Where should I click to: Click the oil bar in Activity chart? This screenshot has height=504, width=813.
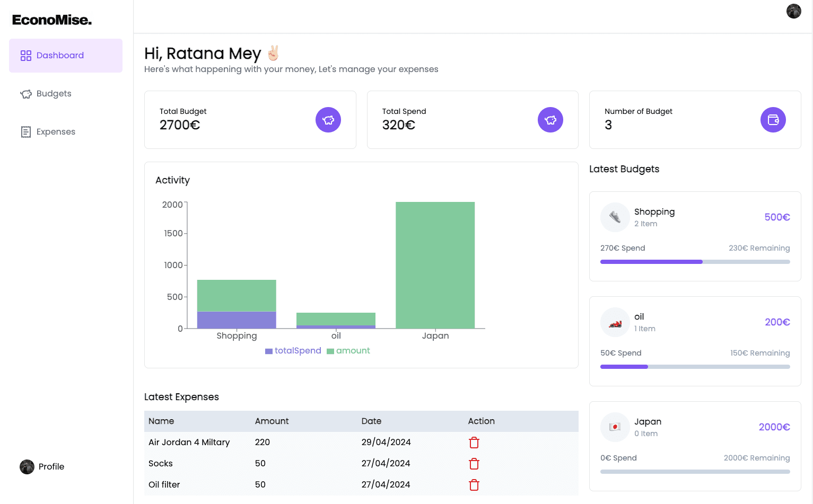336,321
